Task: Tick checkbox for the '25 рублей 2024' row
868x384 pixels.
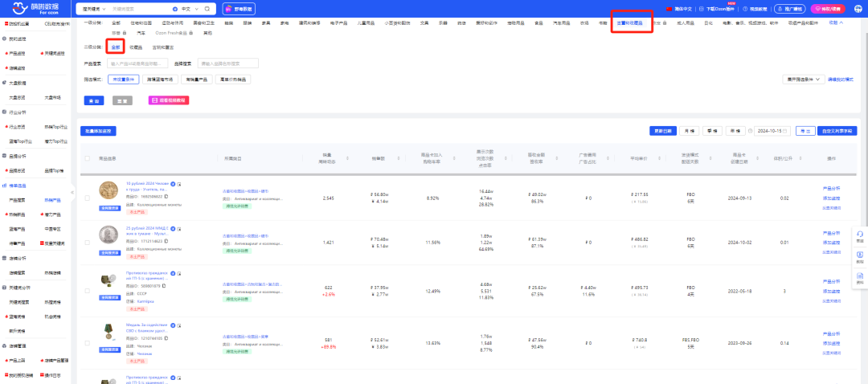Action: 88,243
